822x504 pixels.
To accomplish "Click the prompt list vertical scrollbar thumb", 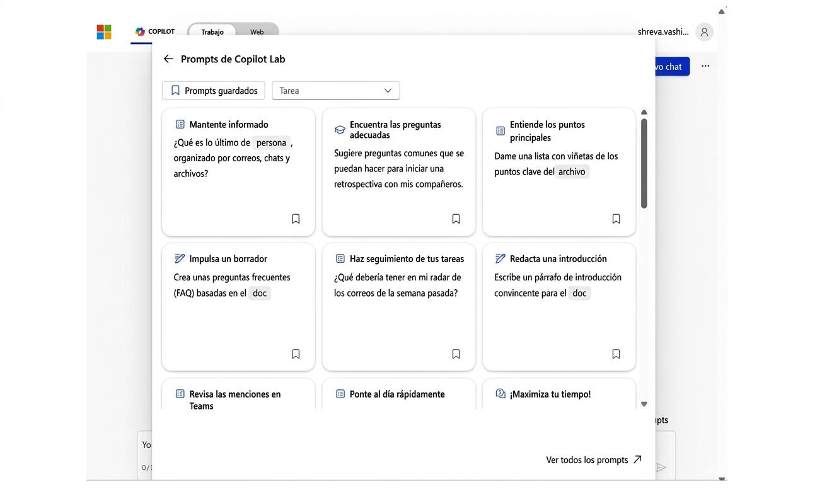I will tap(644, 164).
